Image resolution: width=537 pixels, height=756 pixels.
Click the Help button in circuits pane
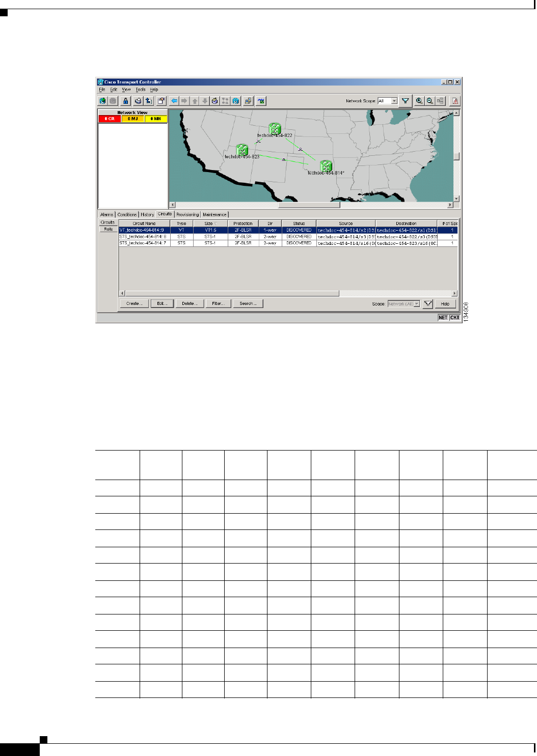click(445, 303)
